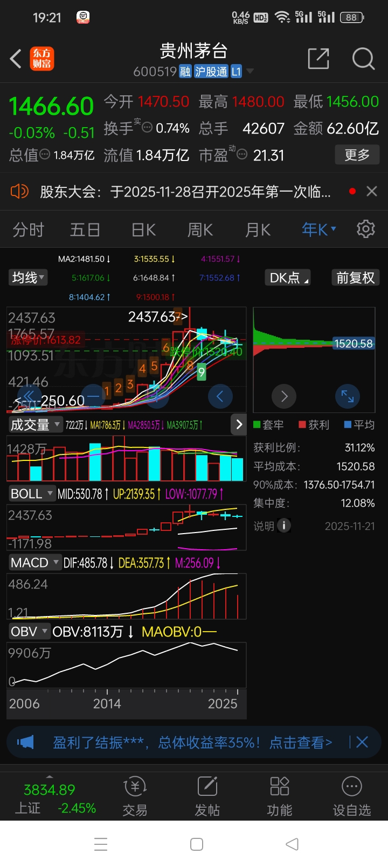The height and width of the screenshot is (868, 388).
Task: Tap the 平均 blue legend swatch
Action: click(x=348, y=425)
